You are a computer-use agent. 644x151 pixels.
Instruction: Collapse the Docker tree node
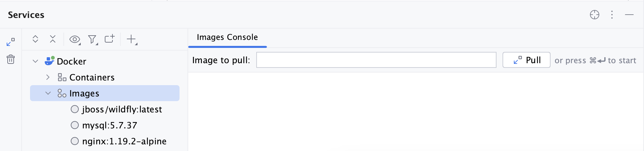[35, 61]
